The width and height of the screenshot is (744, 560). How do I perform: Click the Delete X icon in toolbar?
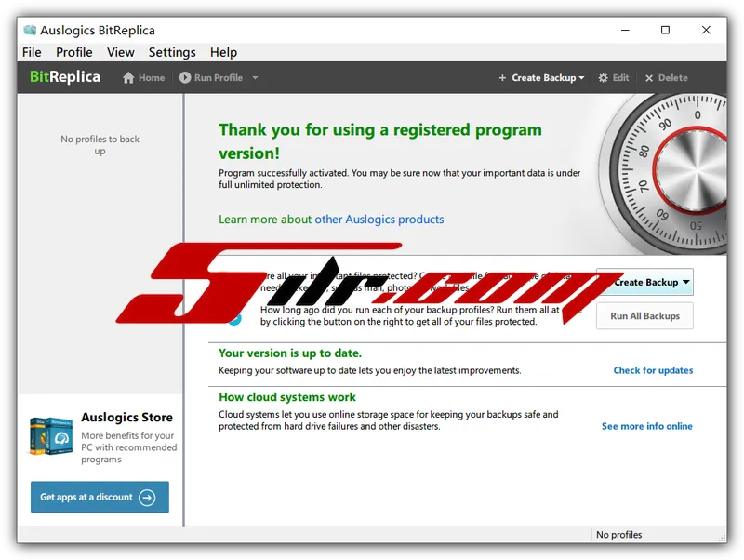(648, 78)
